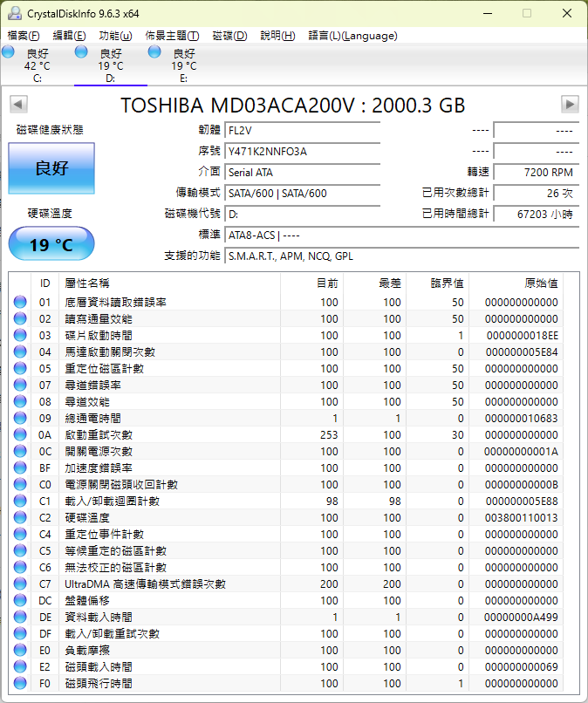Click the power-on count 26 次 field
588x703 pixels.
pyautogui.click(x=537, y=194)
